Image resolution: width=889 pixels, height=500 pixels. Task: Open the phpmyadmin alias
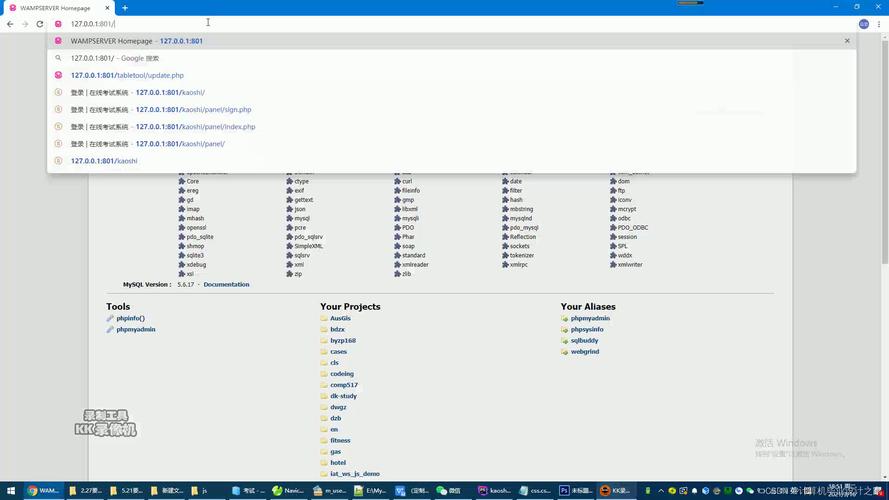click(590, 318)
